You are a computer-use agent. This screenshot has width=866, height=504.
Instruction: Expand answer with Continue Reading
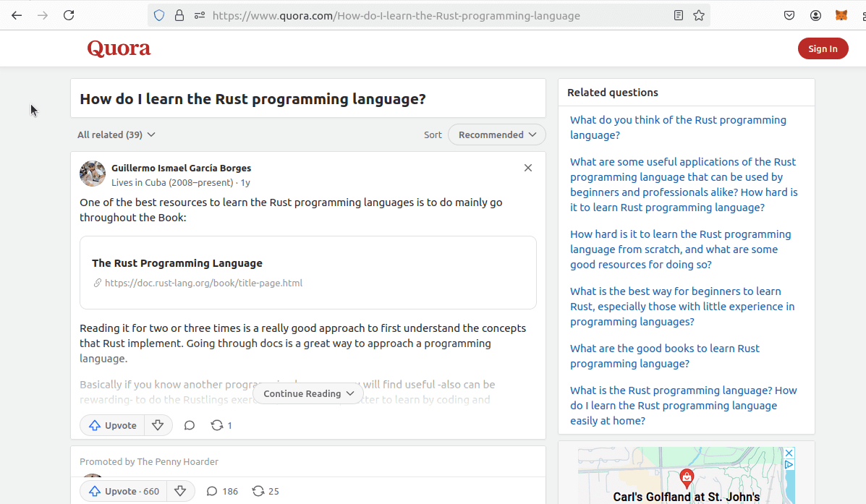[308, 393]
